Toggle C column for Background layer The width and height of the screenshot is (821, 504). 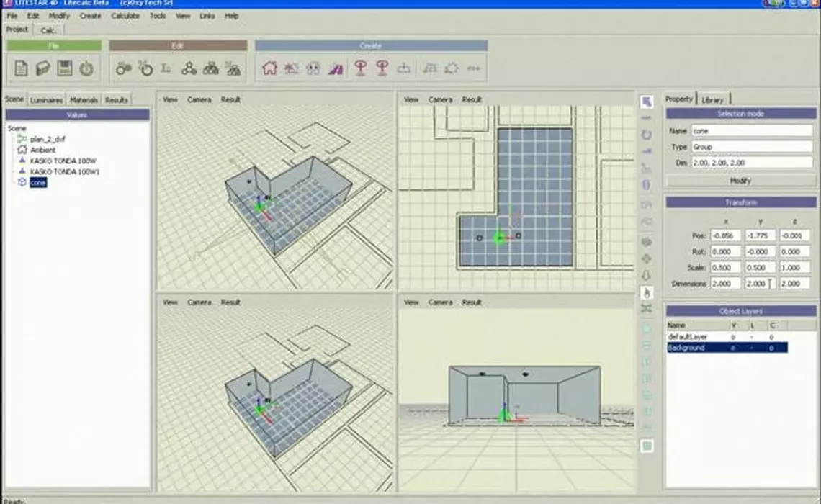coord(771,348)
